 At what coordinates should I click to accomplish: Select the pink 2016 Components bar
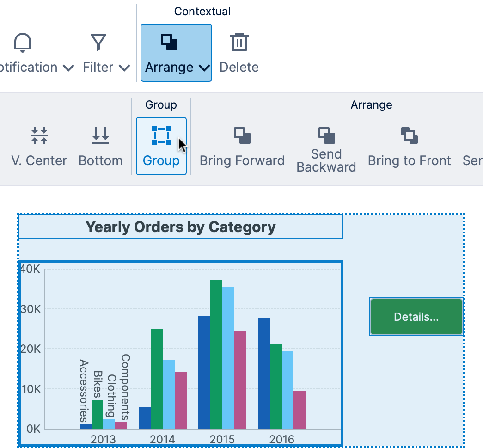tap(300, 409)
